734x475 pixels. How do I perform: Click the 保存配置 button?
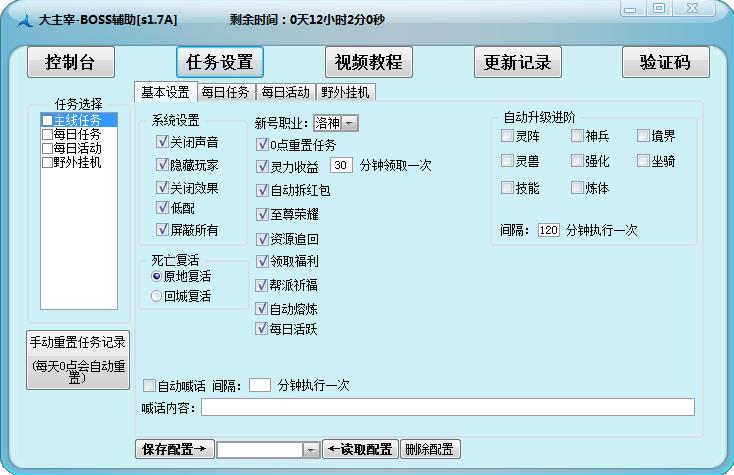(174, 450)
